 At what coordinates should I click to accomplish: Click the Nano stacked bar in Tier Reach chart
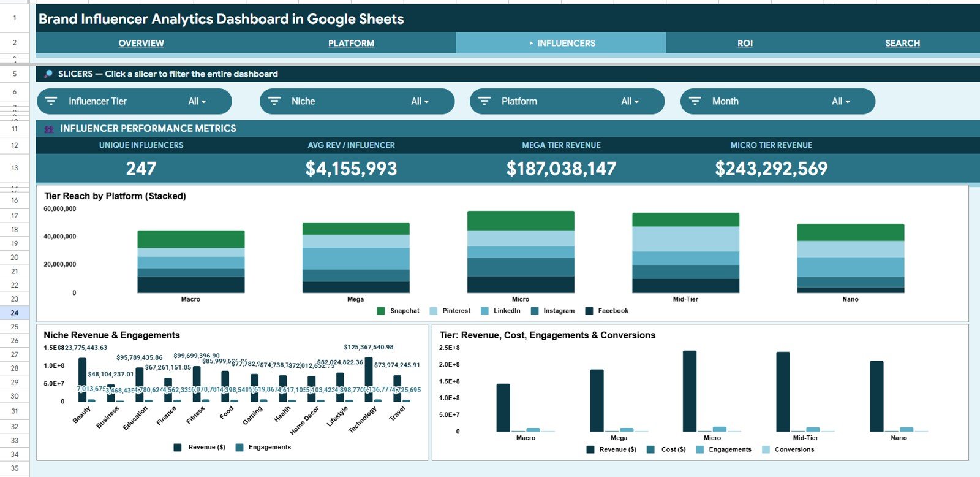coord(851,258)
